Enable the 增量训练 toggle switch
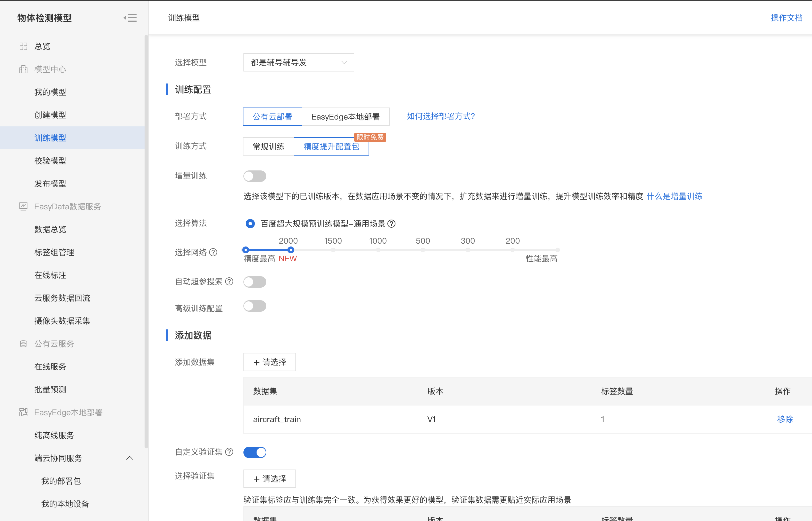Screen dimensions: 812x521 255,176
